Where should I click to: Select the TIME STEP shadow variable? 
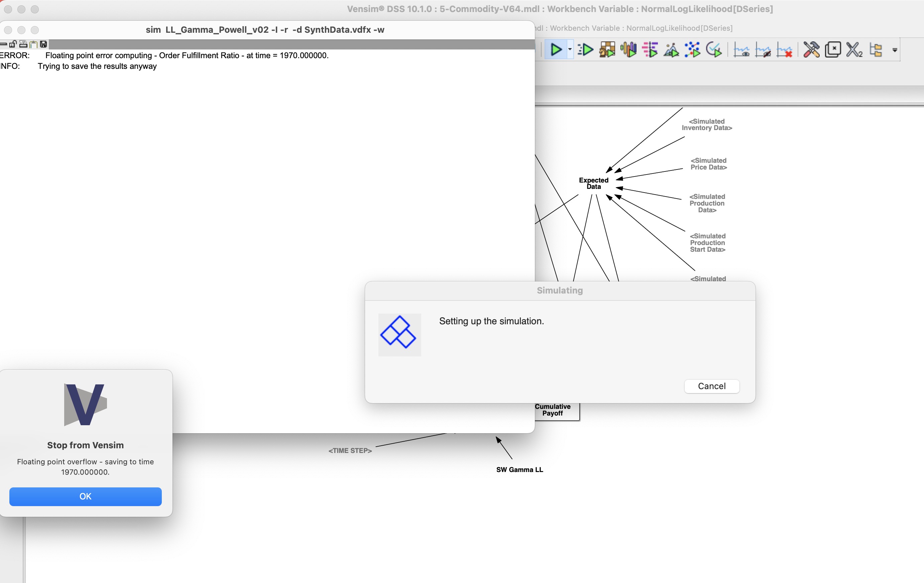[x=350, y=451]
